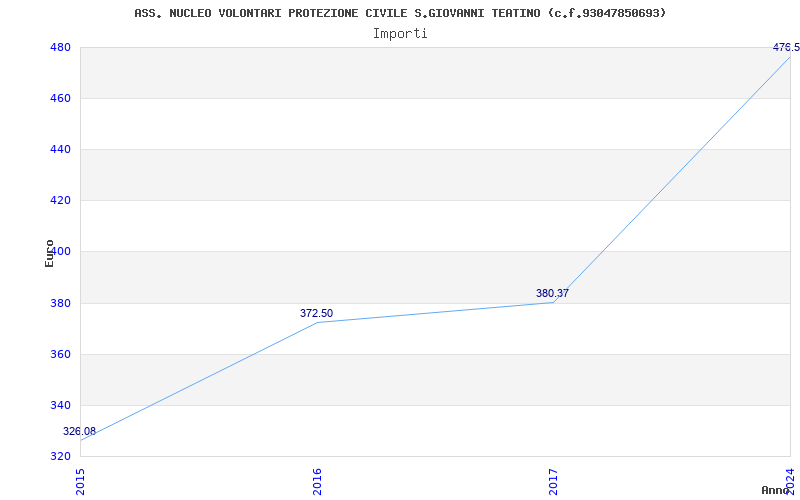This screenshot has height=500, width=800.
Task: Click the 440 y-axis tick label
Action: pyautogui.click(x=60, y=149)
